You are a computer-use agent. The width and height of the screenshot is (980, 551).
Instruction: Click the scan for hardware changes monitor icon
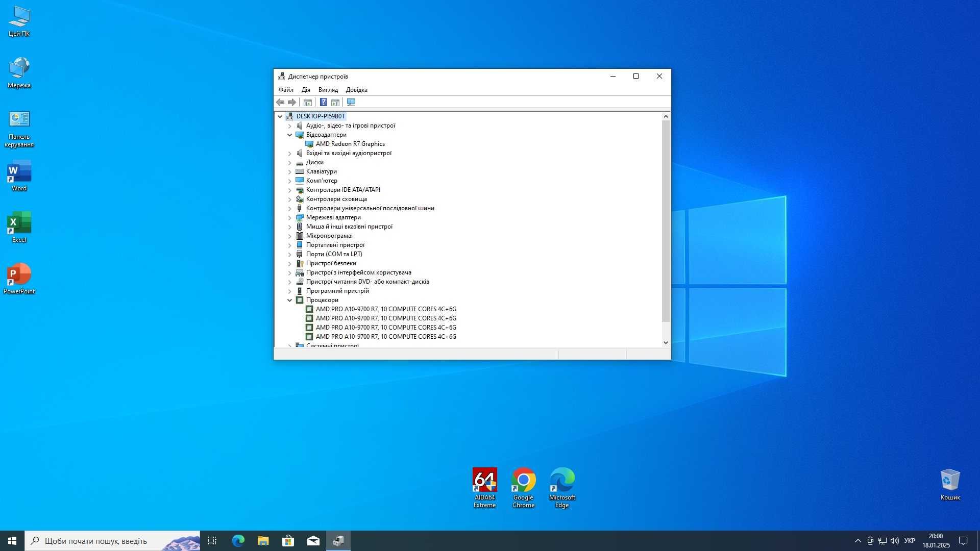coord(351,103)
